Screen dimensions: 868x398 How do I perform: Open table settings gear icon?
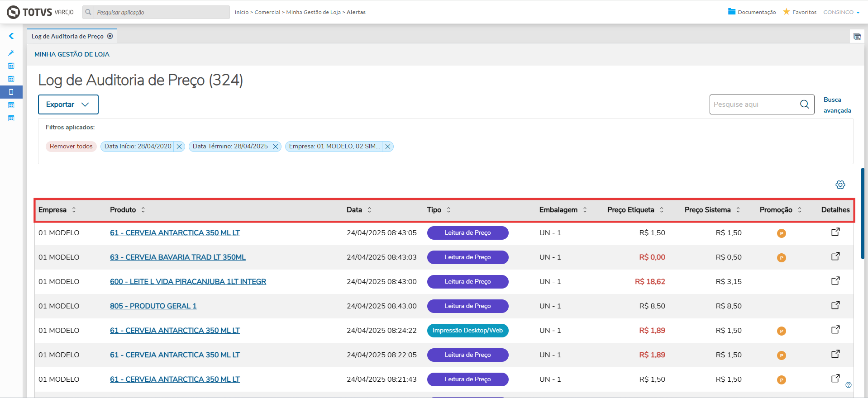[840, 185]
